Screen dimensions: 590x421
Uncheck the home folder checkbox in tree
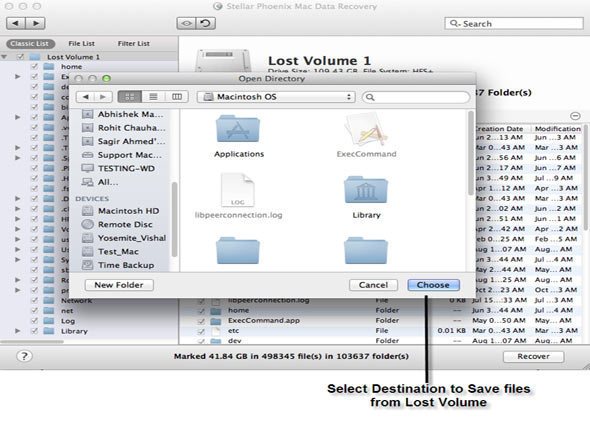click(x=35, y=67)
